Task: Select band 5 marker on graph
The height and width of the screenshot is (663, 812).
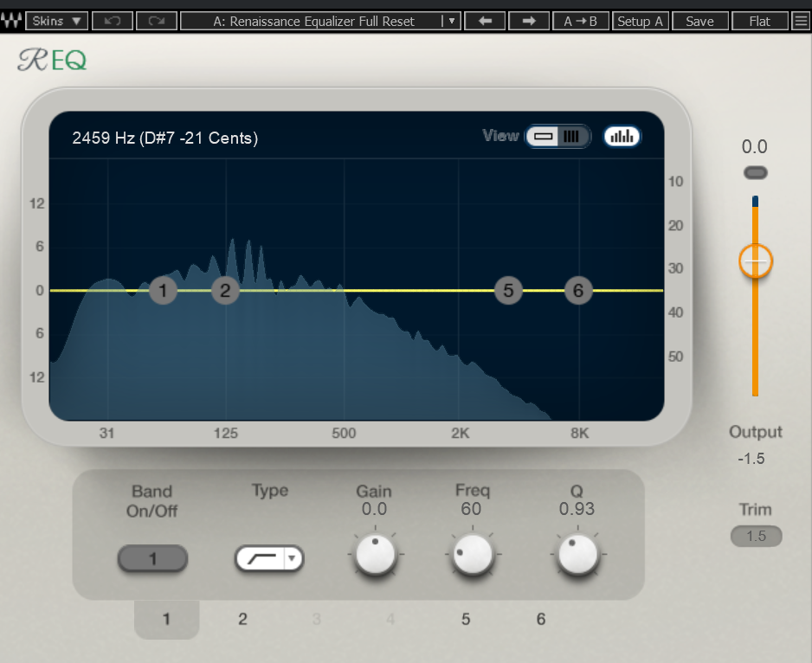Action: click(508, 291)
